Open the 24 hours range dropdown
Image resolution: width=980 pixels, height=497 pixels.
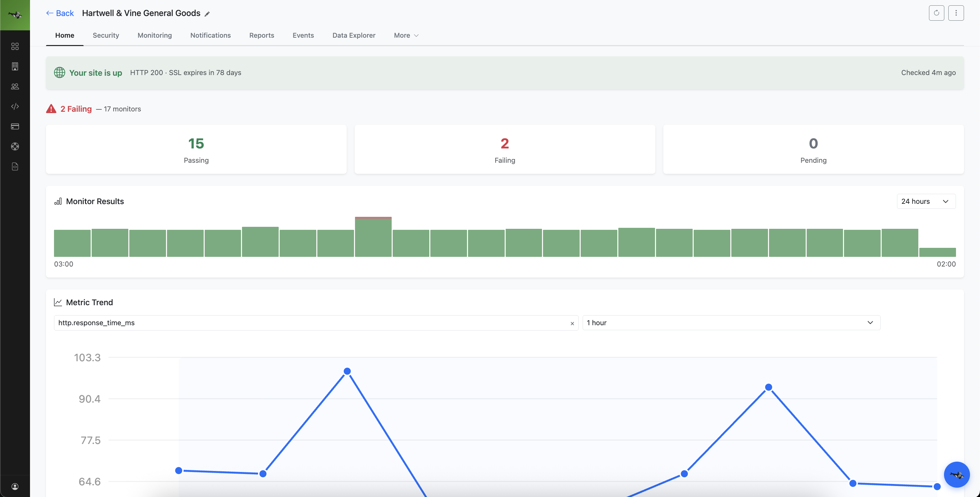pyautogui.click(x=926, y=201)
